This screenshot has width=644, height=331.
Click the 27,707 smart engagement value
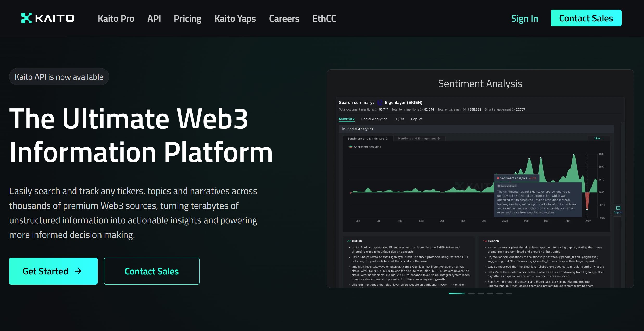[520, 109]
